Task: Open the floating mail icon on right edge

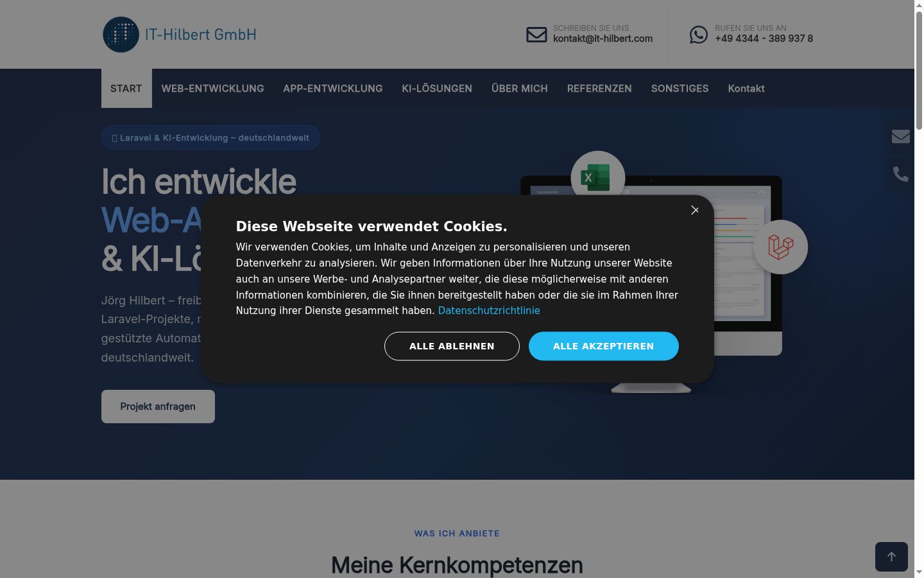Action: click(900, 136)
